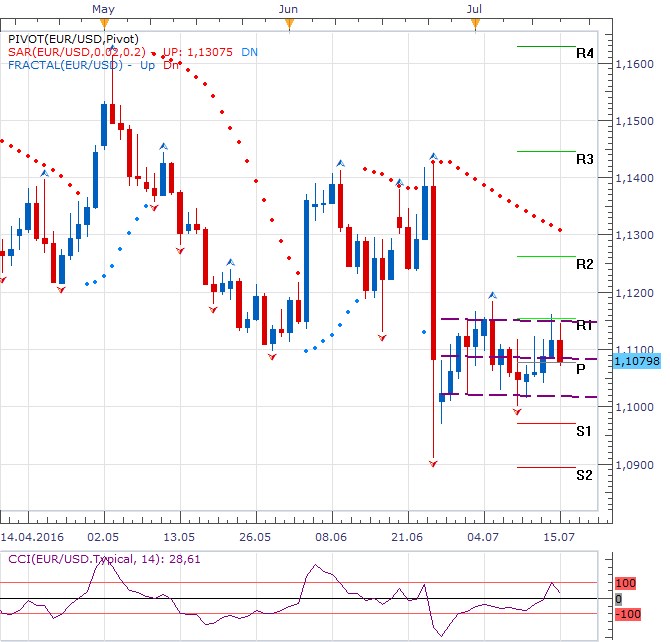Screen dimensions: 670x642
Task: Click the S2 support level label
Action: [584, 475]
